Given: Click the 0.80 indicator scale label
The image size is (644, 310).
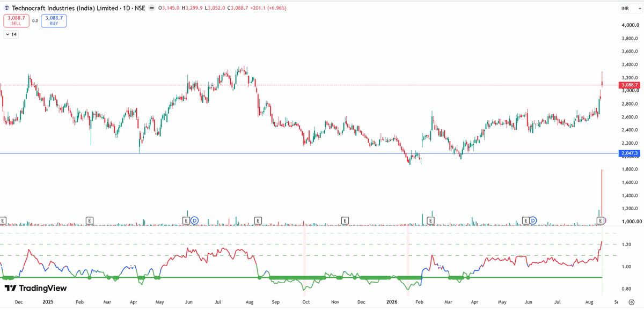Looking at the screenshot, I should click(x=627, y=289).
